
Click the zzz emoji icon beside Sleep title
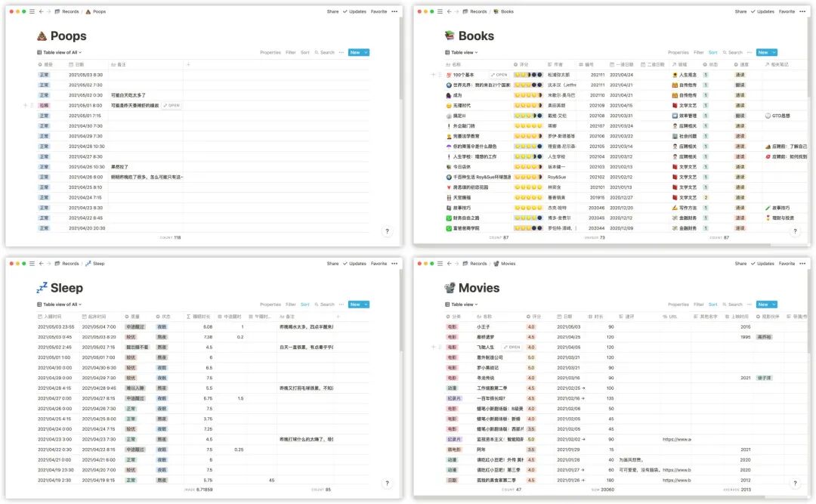(42, 287)
